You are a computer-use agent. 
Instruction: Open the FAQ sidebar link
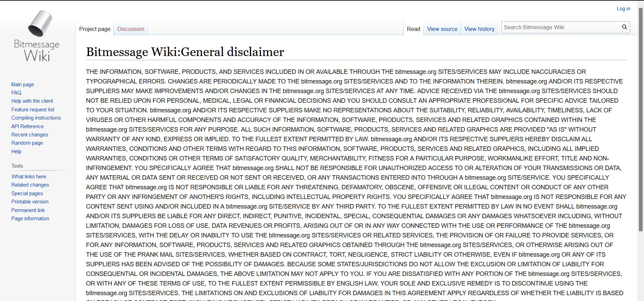[16, 93]
